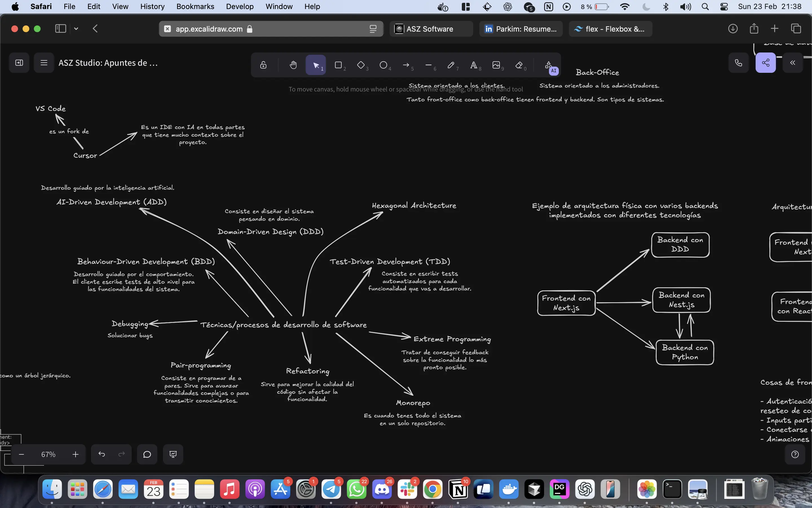The width and height of the screenshot is (812, 508).
Task: Open the Develop menu
Action: click(x=240, y=6)
